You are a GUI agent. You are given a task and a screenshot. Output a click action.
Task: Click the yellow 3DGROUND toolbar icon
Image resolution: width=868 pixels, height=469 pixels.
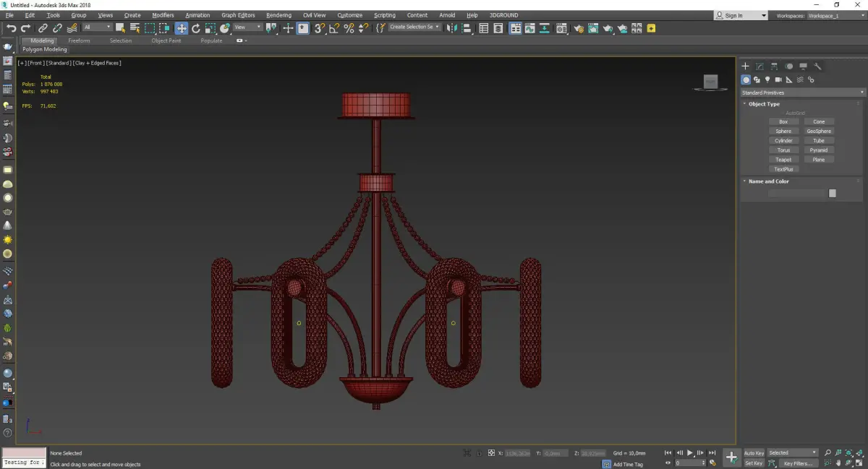(651, 28)
